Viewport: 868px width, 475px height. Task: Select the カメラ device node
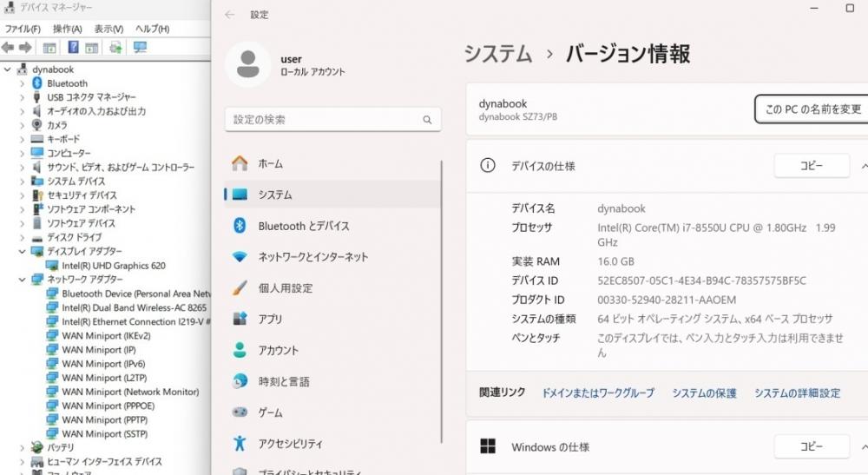tap(56, 125)
